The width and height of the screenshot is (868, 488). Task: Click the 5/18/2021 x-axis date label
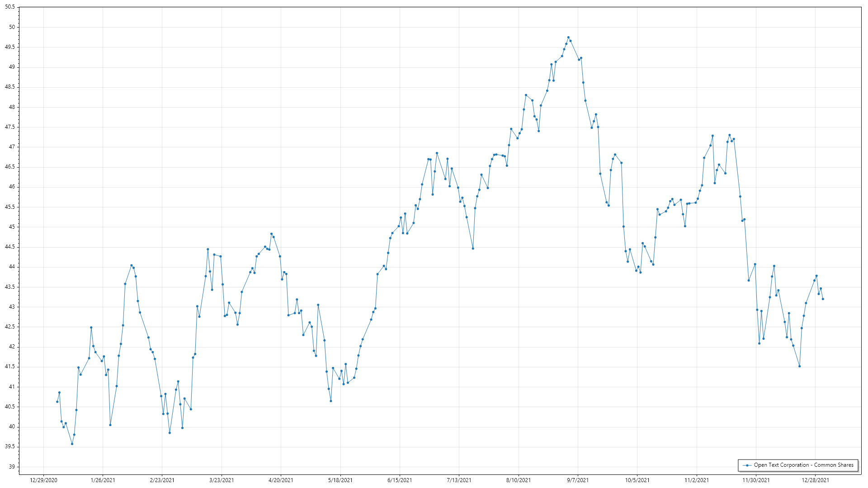(x=340, y=480)
